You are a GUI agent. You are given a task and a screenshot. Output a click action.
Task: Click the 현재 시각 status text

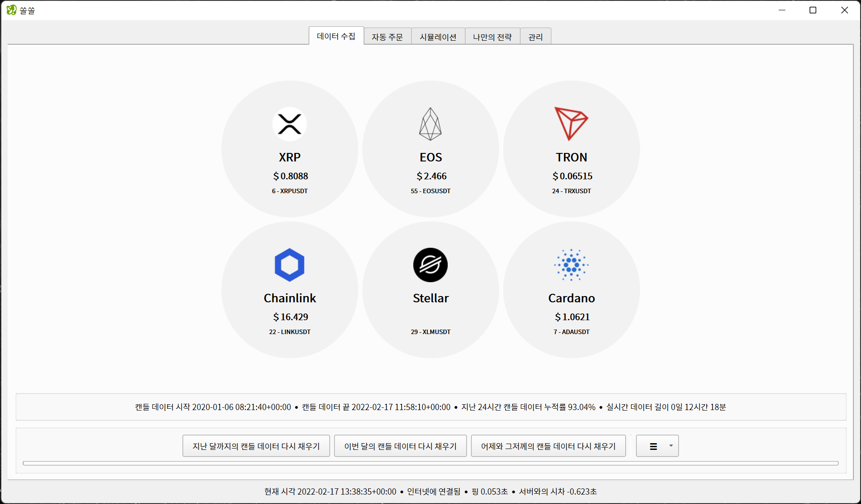pos(330,491)
